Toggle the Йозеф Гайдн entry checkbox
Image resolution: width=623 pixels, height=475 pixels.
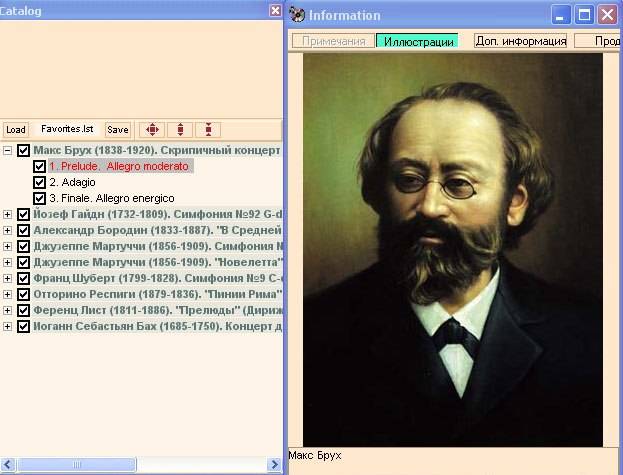[x=23, y=214]
